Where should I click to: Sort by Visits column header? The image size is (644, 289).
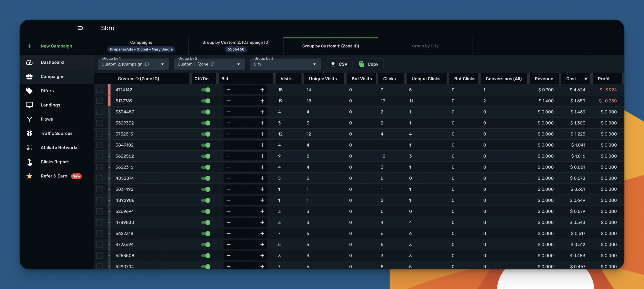pos(286,79)
